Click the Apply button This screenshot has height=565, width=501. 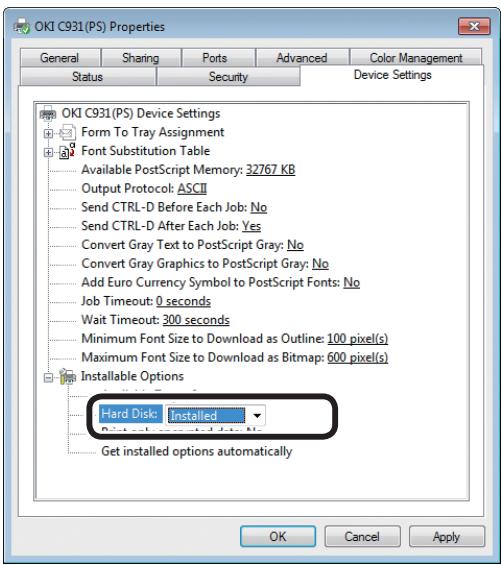[447, 536]
